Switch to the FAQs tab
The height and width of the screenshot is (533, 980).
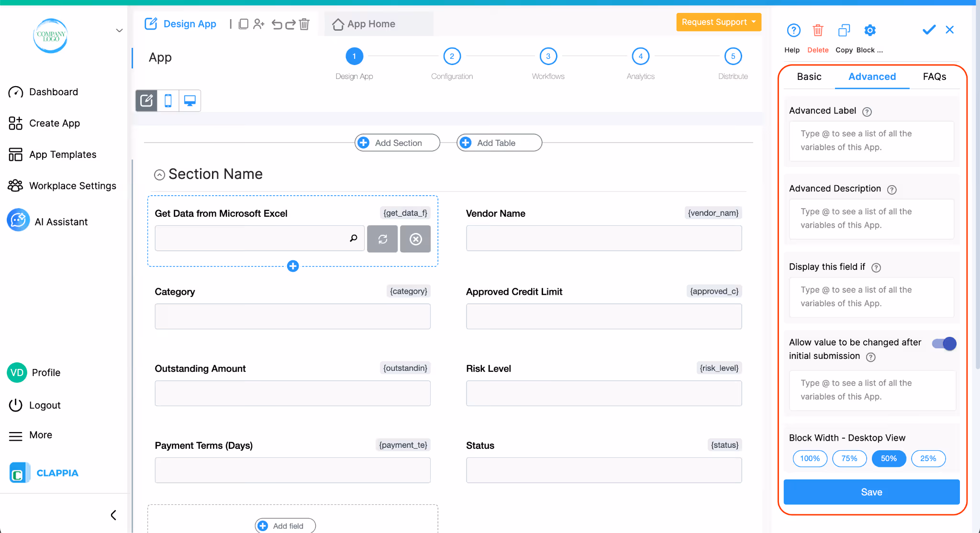pos(934,77)
